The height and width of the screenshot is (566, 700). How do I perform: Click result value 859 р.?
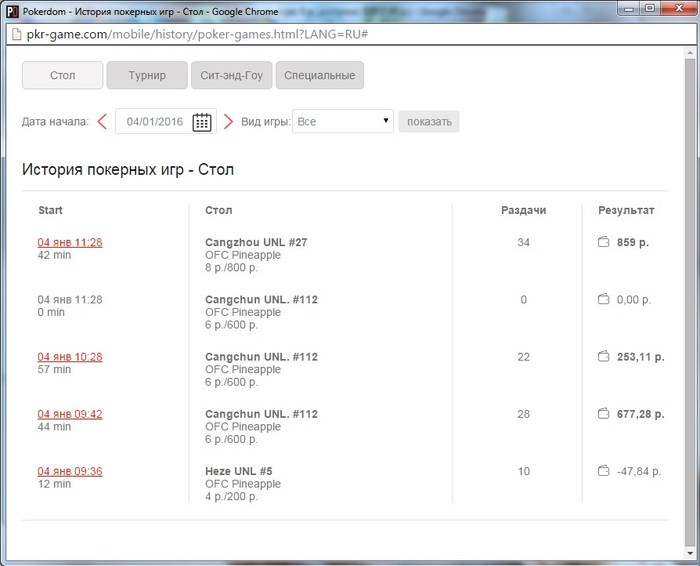pos(633,242)
